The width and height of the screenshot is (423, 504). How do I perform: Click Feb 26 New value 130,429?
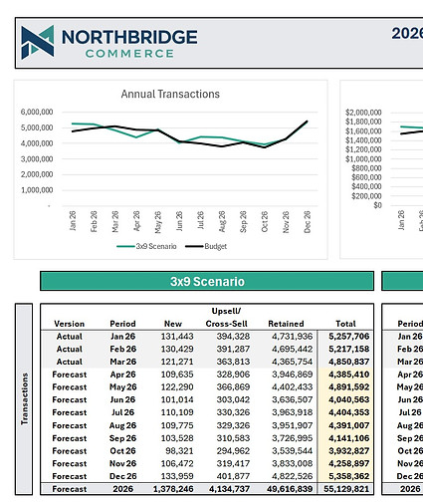(177, 349)
